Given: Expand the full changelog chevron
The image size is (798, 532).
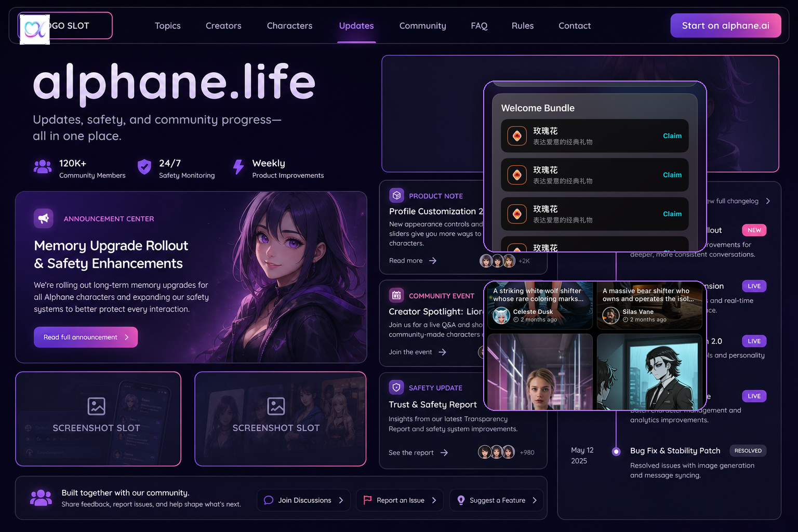Looking at the screenshot, I should click(768, 201).
